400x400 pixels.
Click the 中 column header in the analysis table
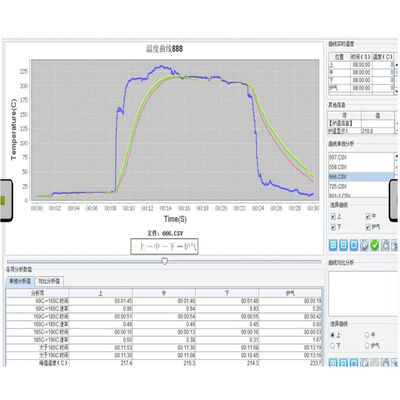point(164,293)
